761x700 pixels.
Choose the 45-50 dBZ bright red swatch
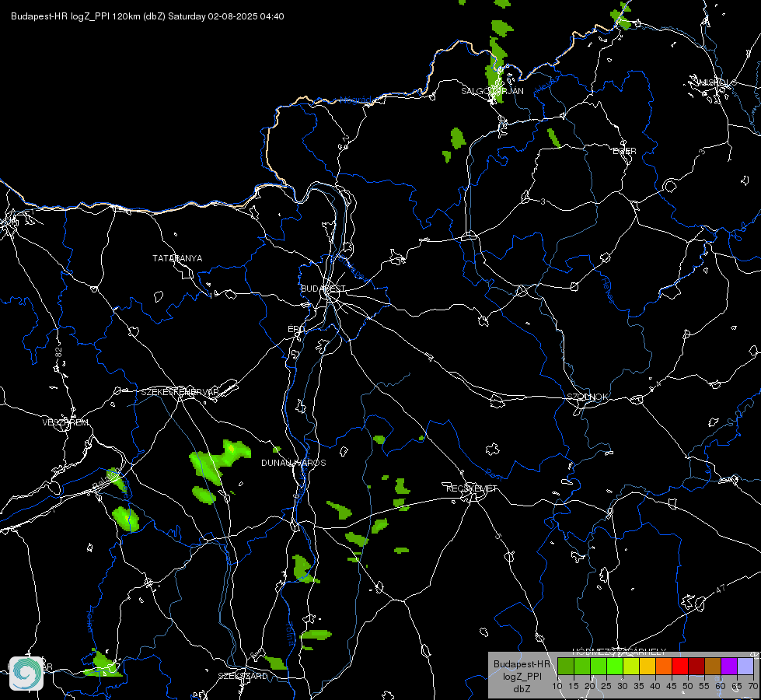click(x=680, y=666)
